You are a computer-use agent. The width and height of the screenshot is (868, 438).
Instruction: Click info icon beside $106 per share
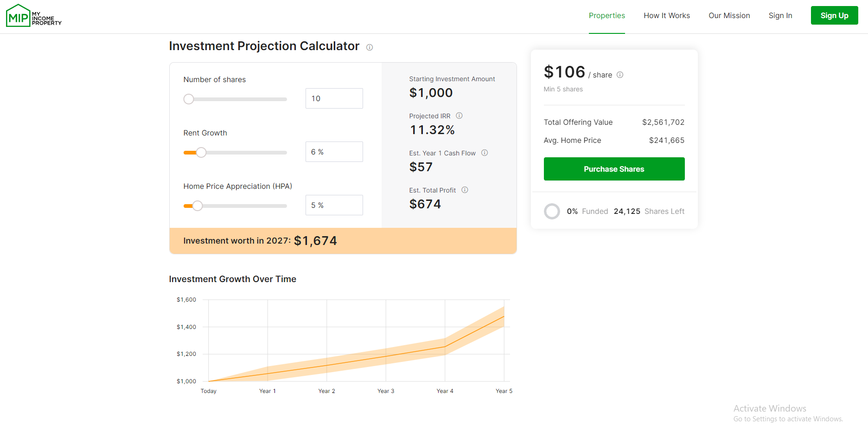620,75
